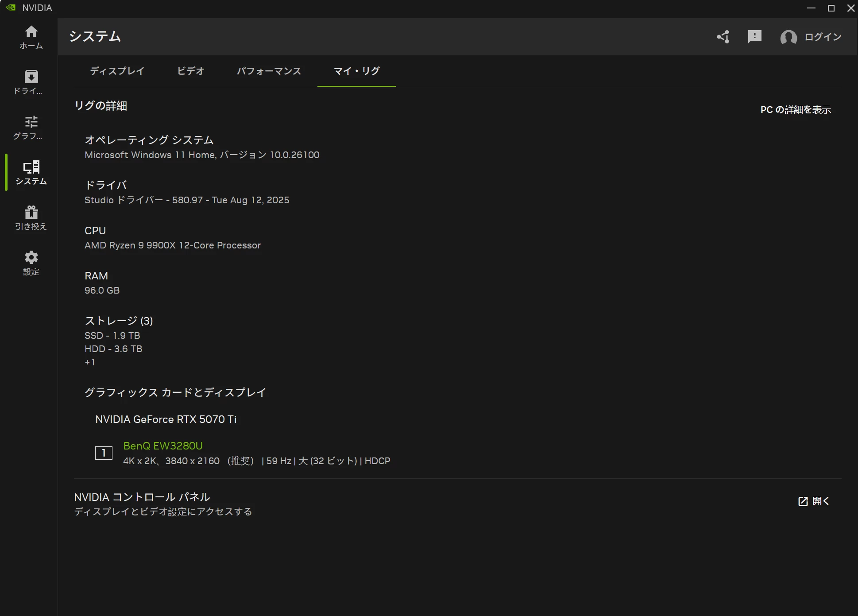Click the ログイン login button
This screenshot has height=616, width=858.
(823, 37)
